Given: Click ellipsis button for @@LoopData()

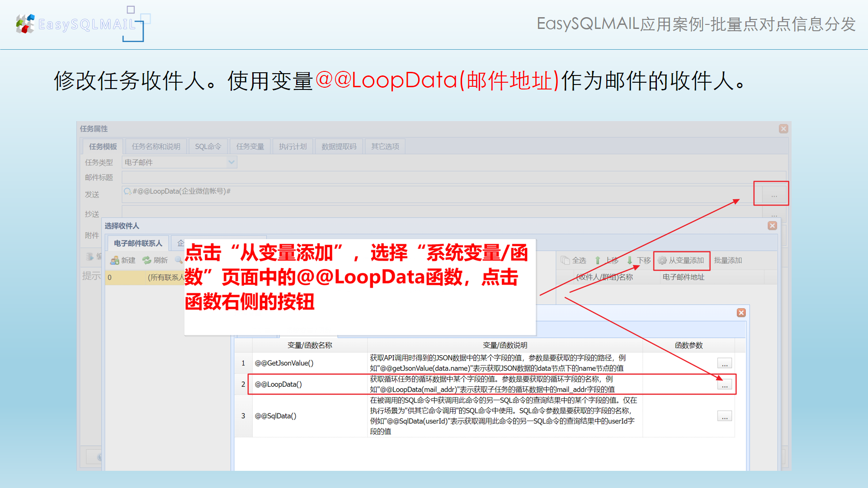Looking at the screenshot, I should pos(724,385).
